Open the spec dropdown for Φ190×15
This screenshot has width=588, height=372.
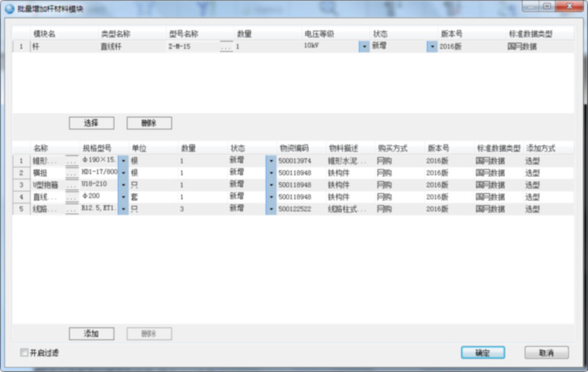tap(123, 161)
